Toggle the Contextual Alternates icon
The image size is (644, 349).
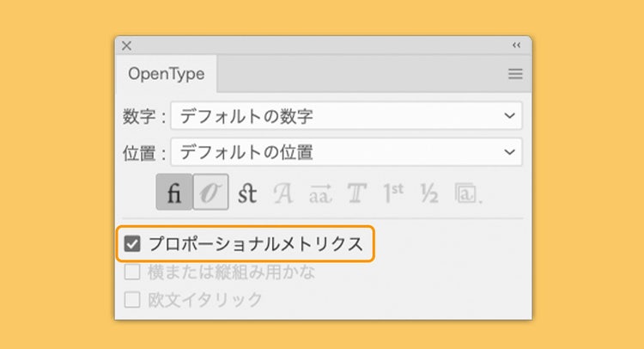tap(210, 192)
